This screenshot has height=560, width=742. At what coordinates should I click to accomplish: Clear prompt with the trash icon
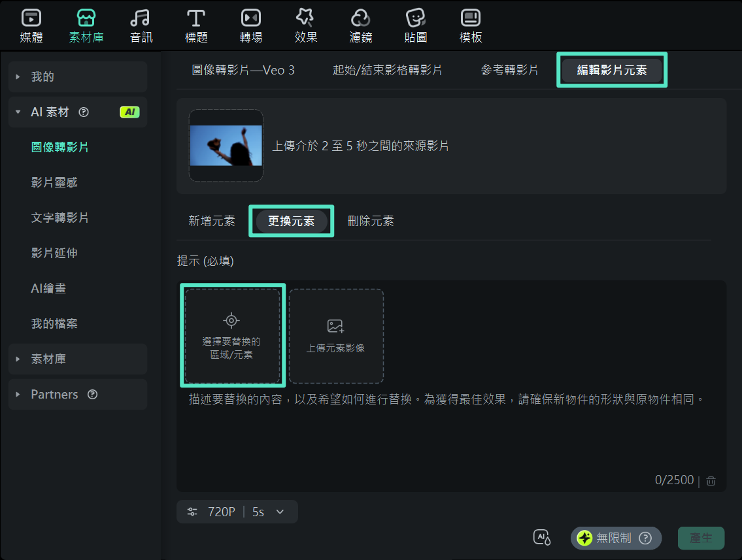tap(711, 480)
